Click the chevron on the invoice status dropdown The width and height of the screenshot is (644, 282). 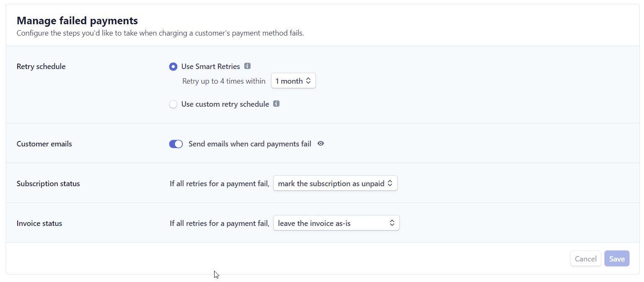coord(392,223)
